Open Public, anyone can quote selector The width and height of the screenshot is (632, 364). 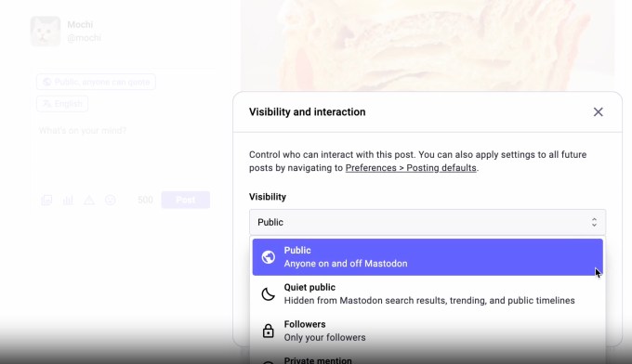click(96, 82)
